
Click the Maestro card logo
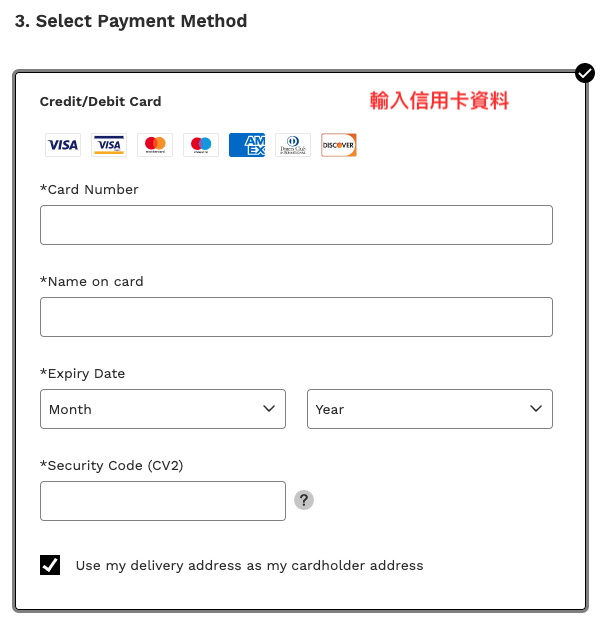point(201,145)
